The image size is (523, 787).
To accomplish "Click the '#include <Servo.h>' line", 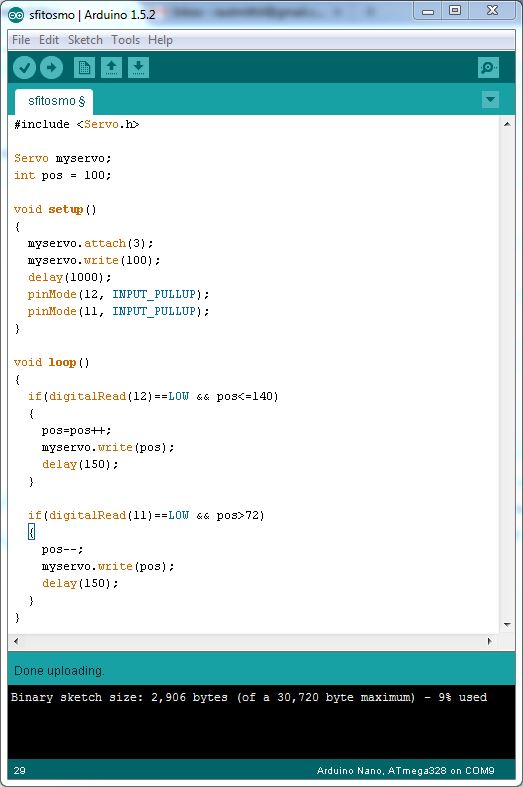I will (x=77, y=124).
